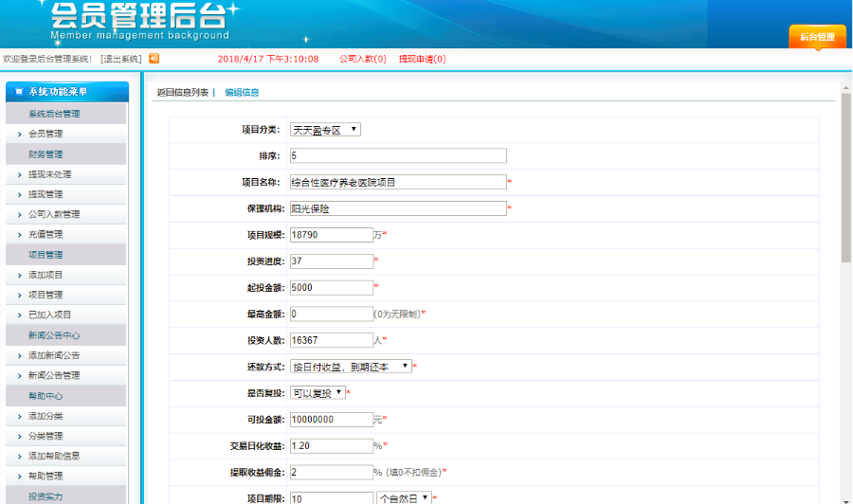Click the 后台管理 tab
853x504 pixels.
pyautogui.click(x=817, y=37)
